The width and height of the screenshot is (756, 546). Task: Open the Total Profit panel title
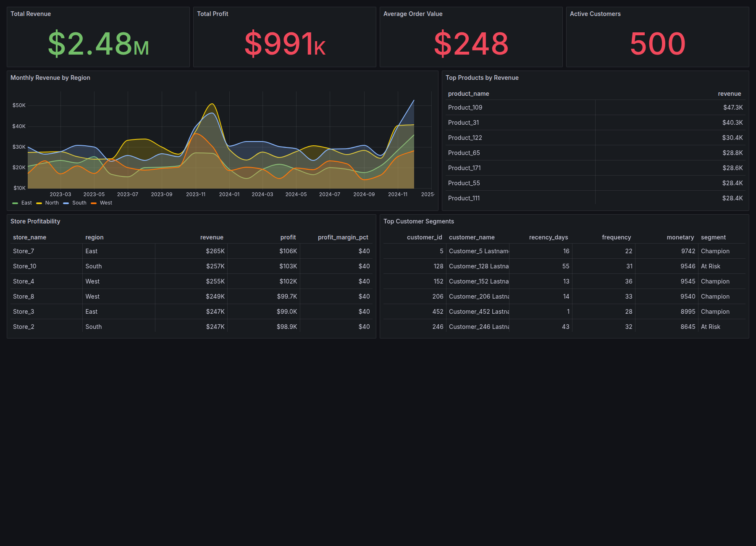(x=213, y=14)
